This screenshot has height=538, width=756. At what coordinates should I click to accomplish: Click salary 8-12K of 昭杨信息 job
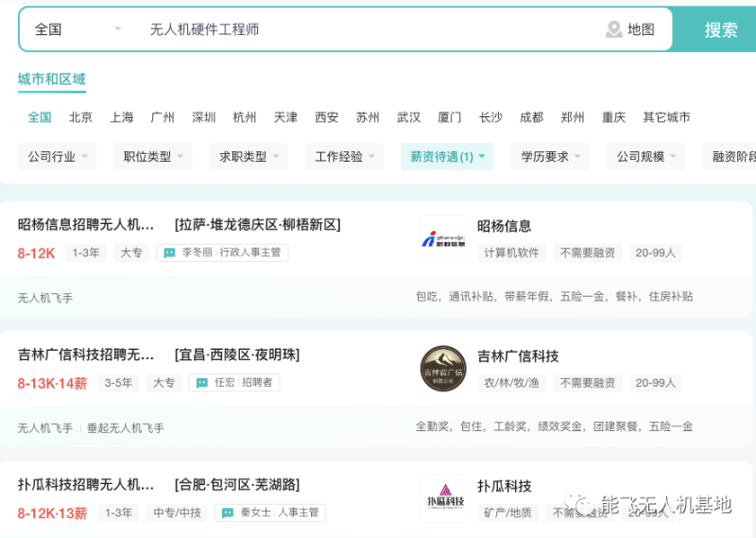tap(36, 253)
